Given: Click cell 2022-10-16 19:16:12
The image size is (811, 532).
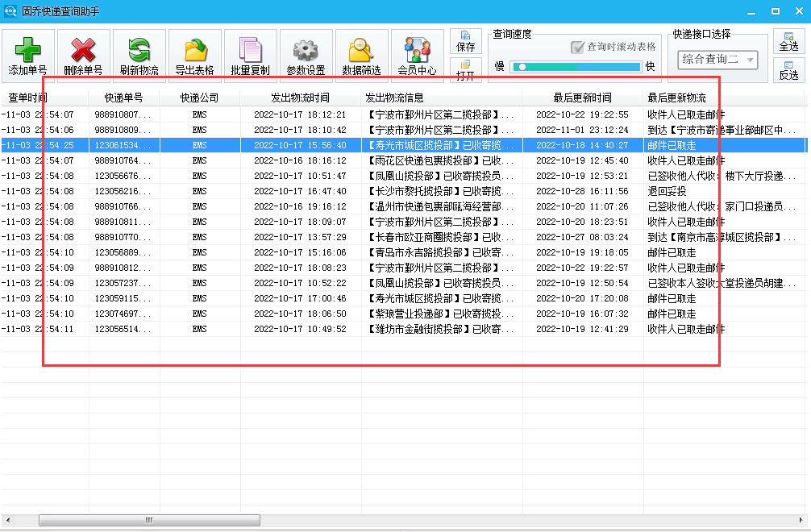Looking at the screenshot, I should tap(300, 206).
